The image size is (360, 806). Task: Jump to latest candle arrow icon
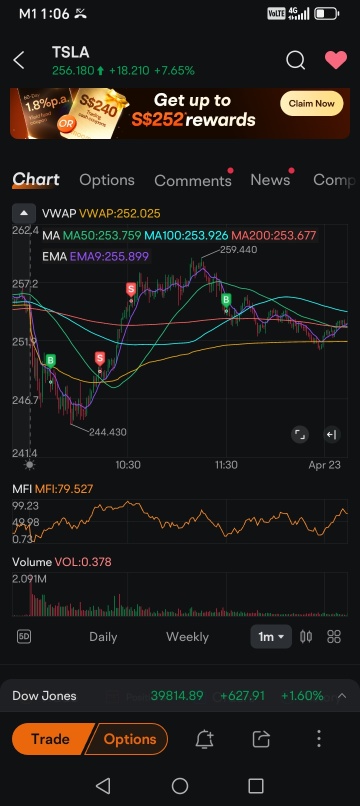[x=332, y=435]
